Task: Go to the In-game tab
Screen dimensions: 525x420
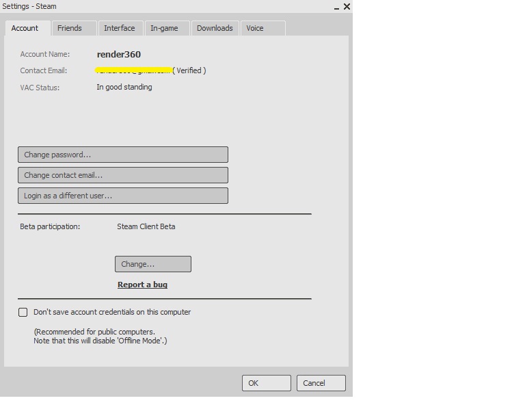Action: pyautogui.click(x=167, y=28)
